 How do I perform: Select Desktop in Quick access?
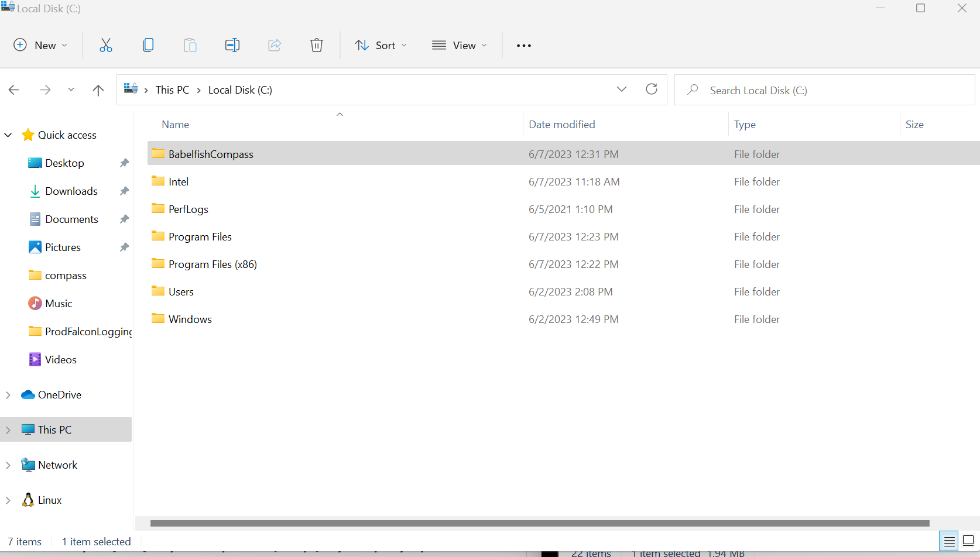point(64,163)
